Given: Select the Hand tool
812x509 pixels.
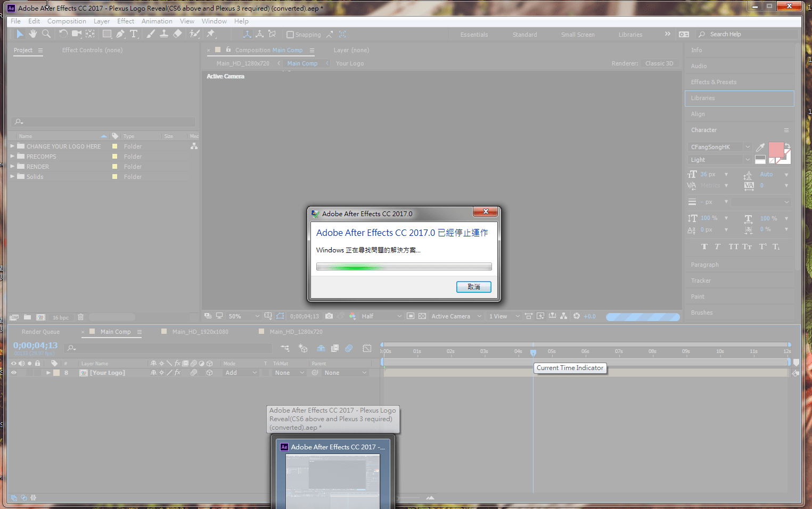Looking at the screenshot, I should click(x=33, y=34).
